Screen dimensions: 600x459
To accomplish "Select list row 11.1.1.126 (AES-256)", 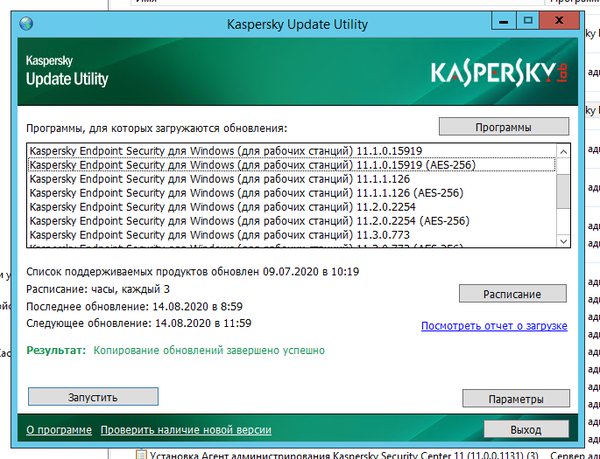I will (292, 193).
